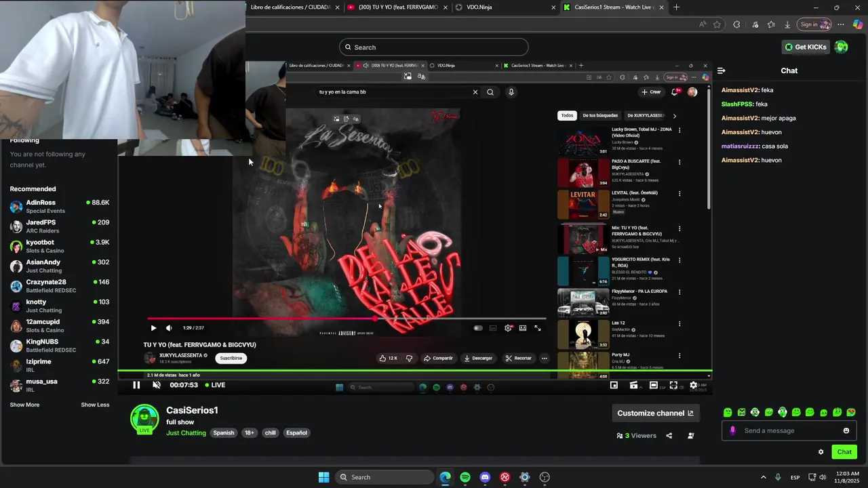Click username matiasruizzz in chat
The height and width of the screenshot is (488, 868).
point(740,146)
